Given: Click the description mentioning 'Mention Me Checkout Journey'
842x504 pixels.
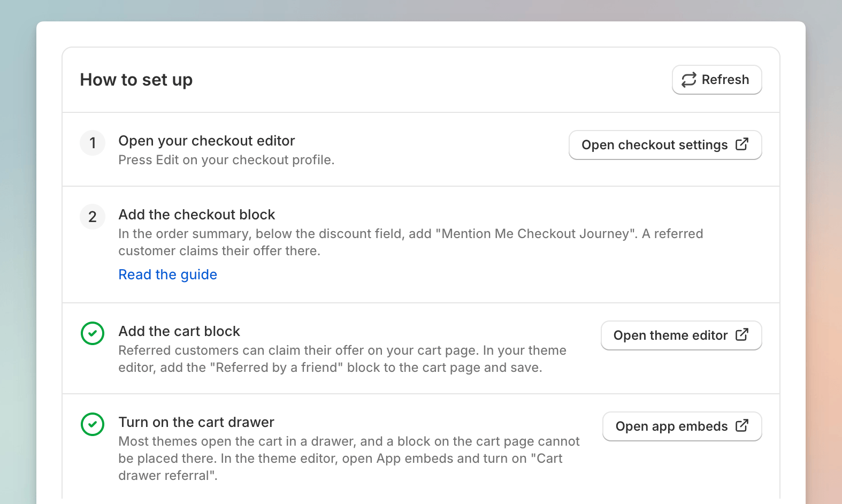Looking at the screenshot, I should [411, 242].
